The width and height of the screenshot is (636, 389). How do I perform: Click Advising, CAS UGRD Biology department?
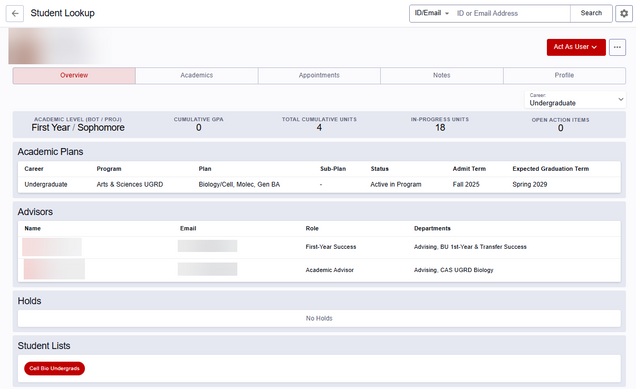coord(453,270)
